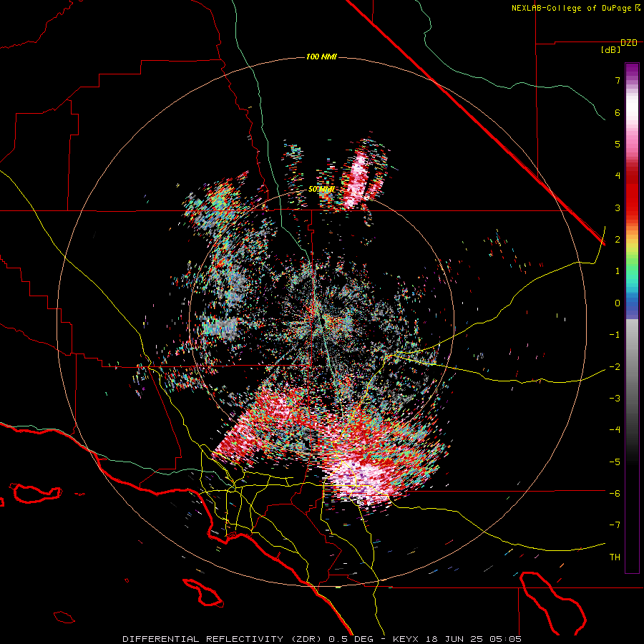The height and width of the screenshot is (644, 644).
Task: Click the "3" value on the dB scale
Action: [618, 208]
